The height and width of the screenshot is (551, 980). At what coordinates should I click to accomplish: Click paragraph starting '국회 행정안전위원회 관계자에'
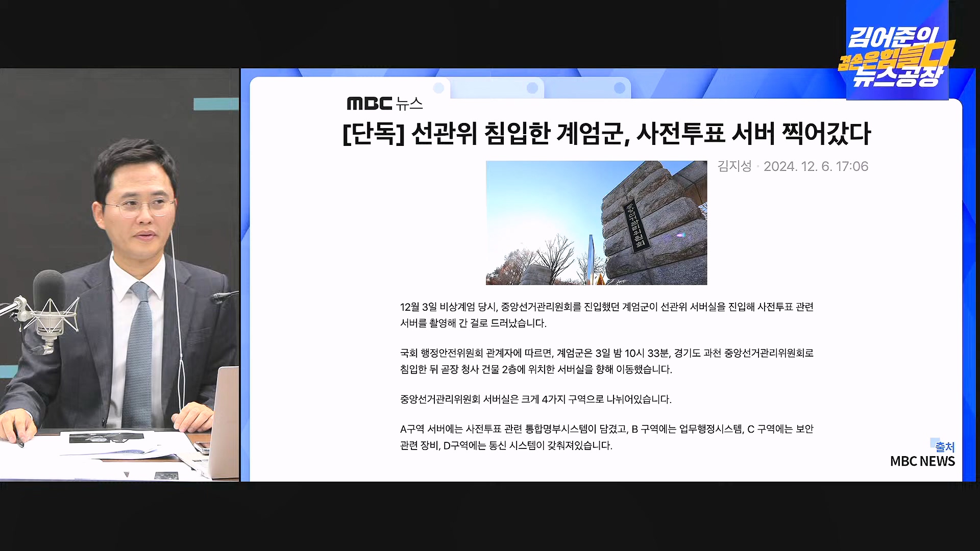(x=606, y=361)
